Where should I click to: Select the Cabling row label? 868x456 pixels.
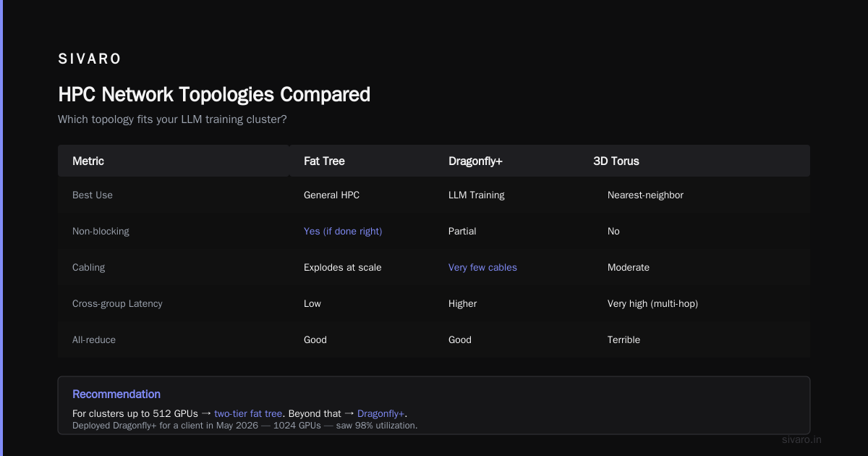pyautogui.click(x=88, y=267)
